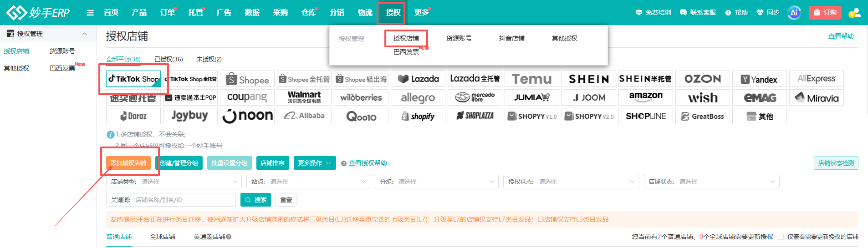Screen dimensions: 868x248
Task: Toggle the hamburger menu icon
Action: point(90,13)
